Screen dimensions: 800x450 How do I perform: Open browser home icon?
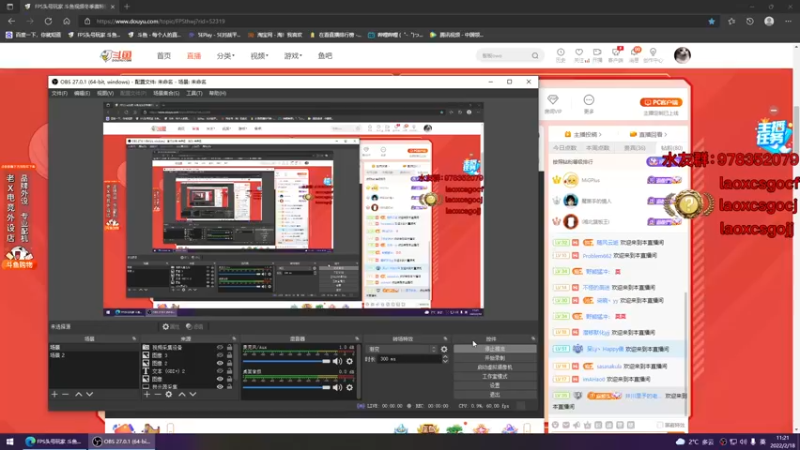pos(66,21)
